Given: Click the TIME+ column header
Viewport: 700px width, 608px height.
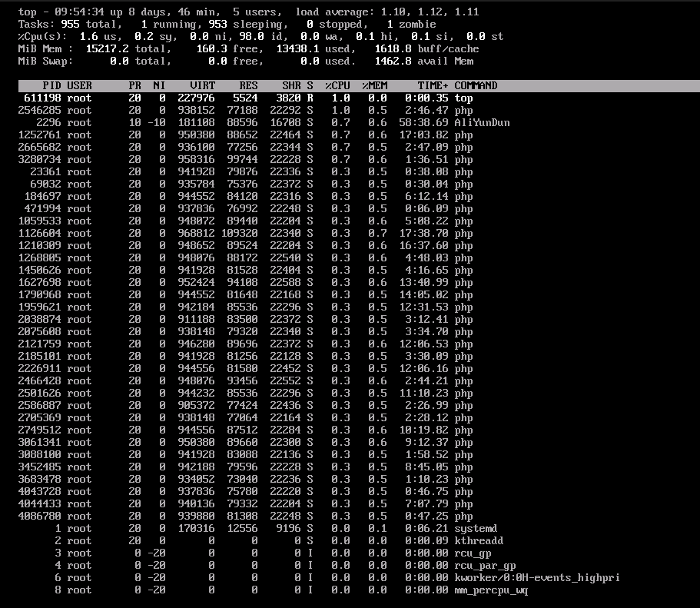Looking at the screenshot, I should point(433,86).
